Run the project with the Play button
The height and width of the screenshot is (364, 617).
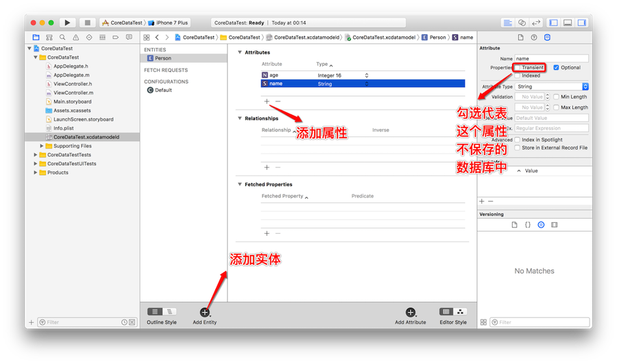tap(67, 23)
